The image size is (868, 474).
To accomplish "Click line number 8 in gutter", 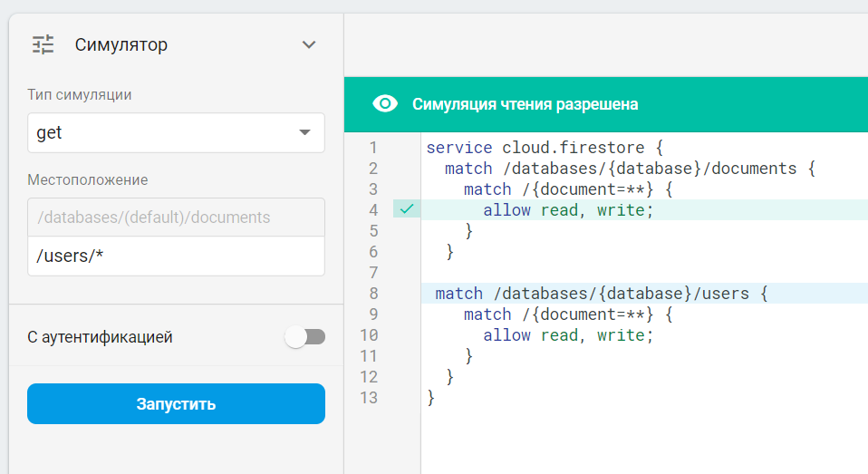I will coord(374,294).
